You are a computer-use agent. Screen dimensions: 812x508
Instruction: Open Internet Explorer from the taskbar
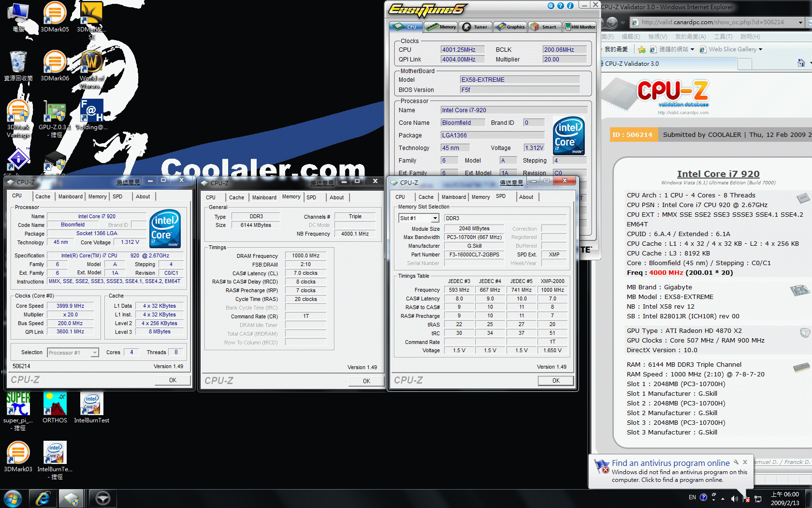tap(43, 498)
